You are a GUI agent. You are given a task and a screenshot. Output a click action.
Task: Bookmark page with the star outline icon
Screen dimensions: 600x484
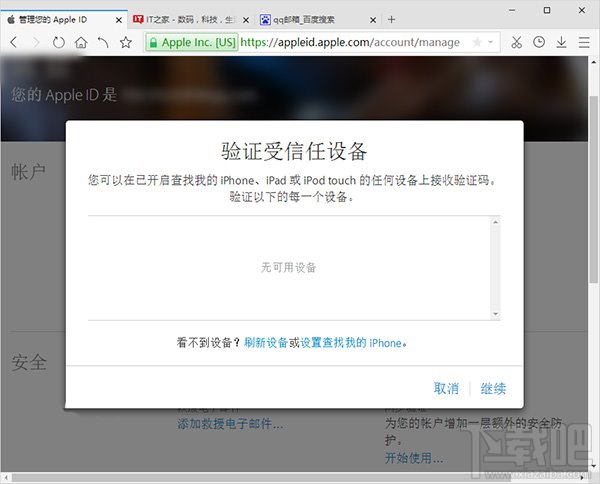click(126, 42)
